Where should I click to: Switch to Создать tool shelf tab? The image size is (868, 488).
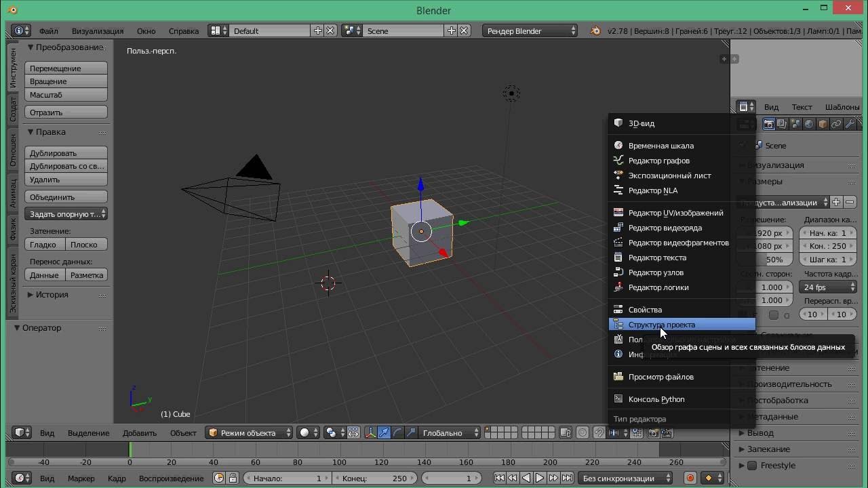13,109
